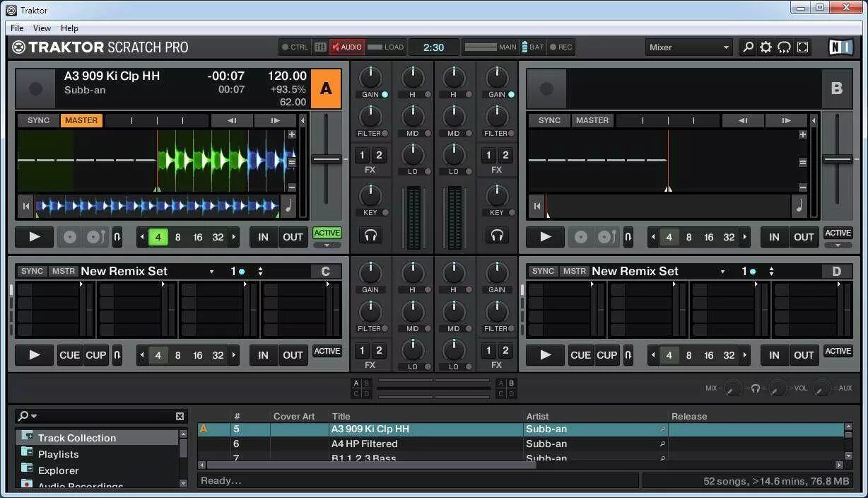Open the browser search magnifier icon in header
This screenshot has height=498, width=868.
747,47
